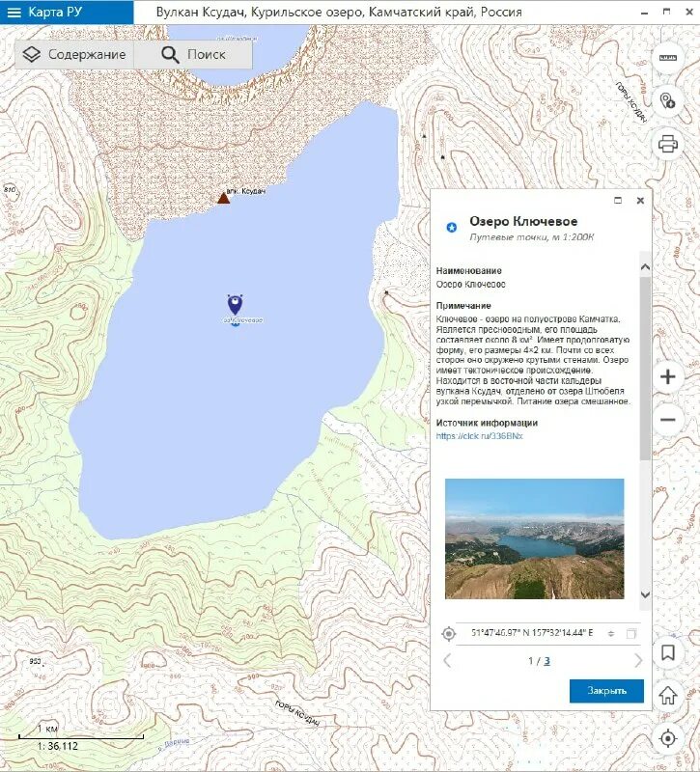The height and width of the screenshot is (772, 700).
Task: Open the Содержание layers panel
Action: click(x=74, y=55)
